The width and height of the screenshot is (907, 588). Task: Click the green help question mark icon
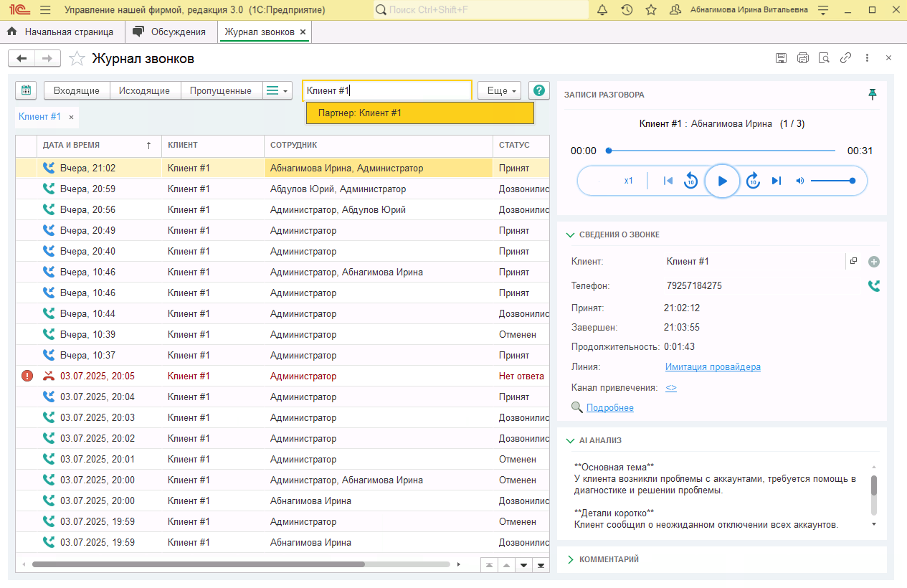pyautogui.click(x=539, y=90)
